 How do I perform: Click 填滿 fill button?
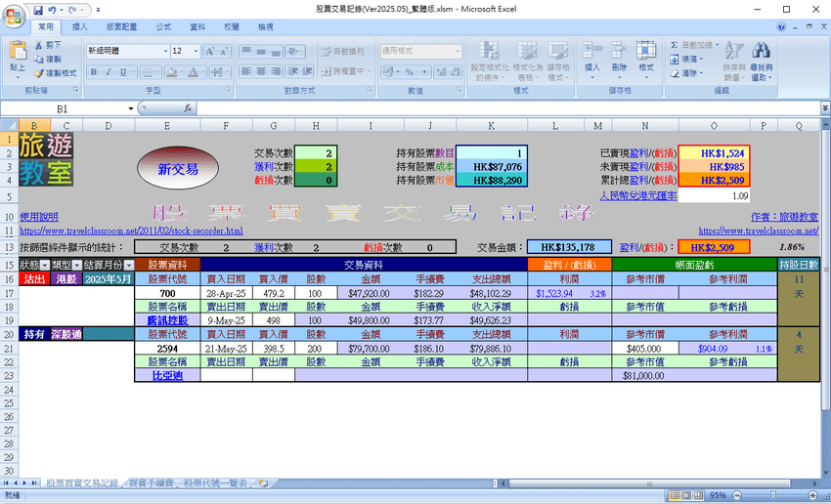686,59
